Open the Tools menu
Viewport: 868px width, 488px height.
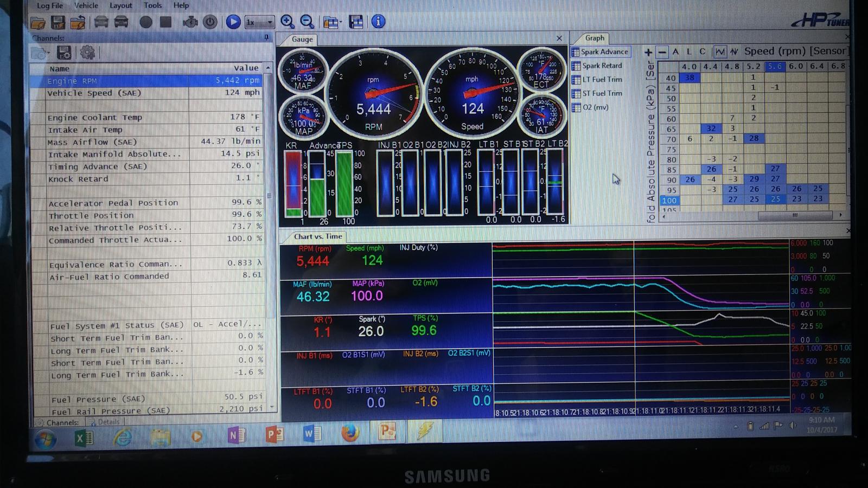coord(153,5)
